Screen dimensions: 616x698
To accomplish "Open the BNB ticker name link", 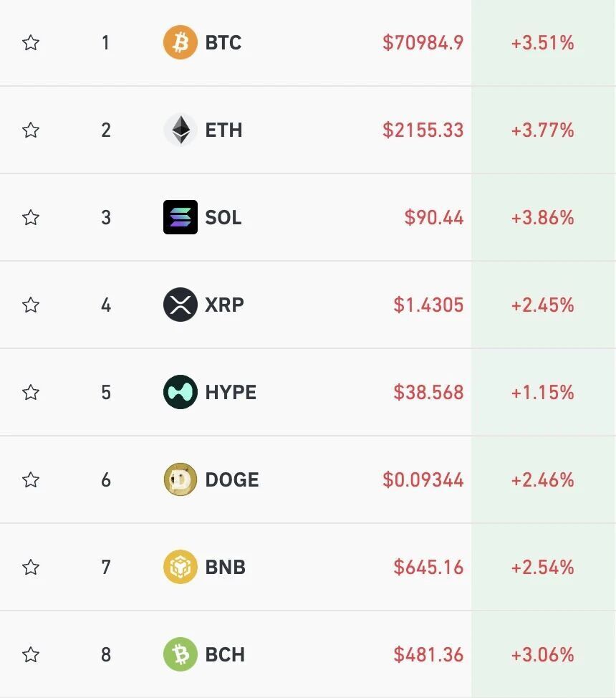I will click(225, 567).
